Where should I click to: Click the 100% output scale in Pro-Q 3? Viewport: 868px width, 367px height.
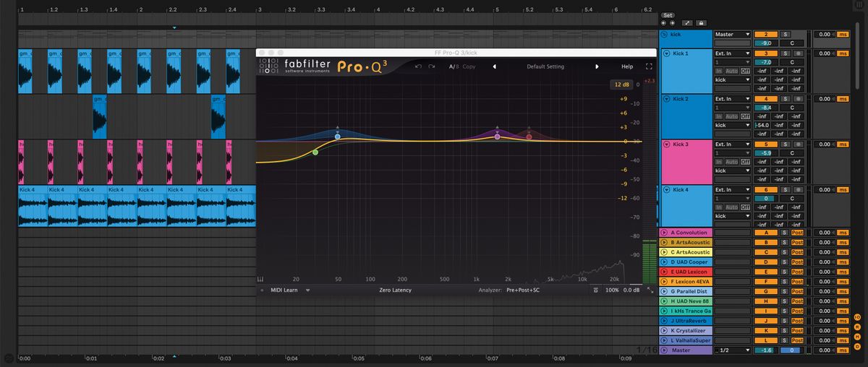(x=612, y=290)
